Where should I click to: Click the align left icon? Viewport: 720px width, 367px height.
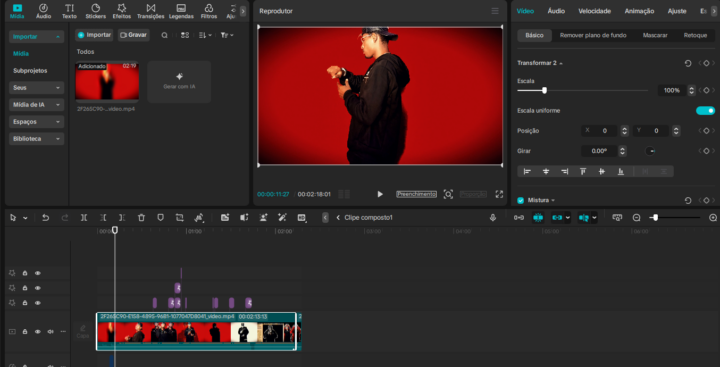coord(527,171)
